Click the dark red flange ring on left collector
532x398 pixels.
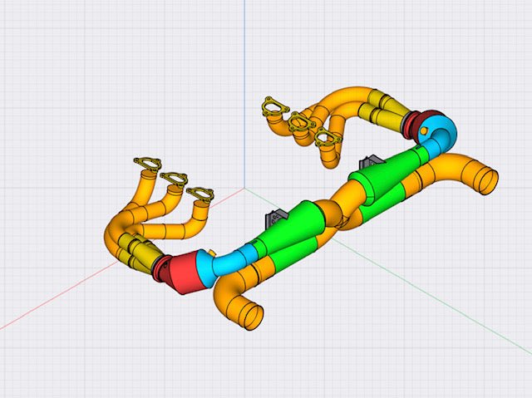coord(159,266)
